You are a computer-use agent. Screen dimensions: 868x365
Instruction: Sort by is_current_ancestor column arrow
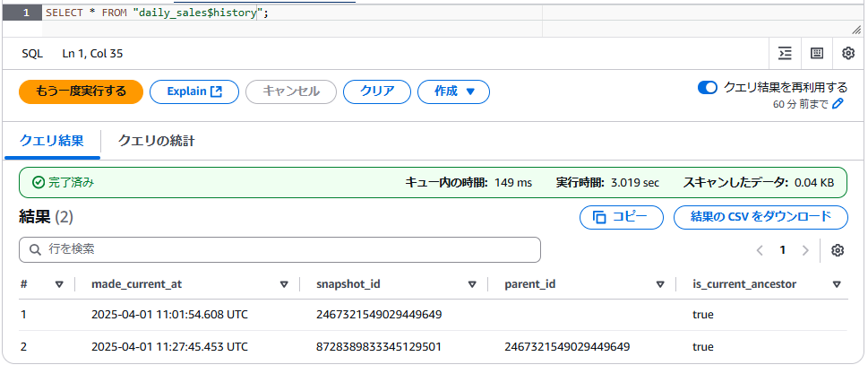837,284
